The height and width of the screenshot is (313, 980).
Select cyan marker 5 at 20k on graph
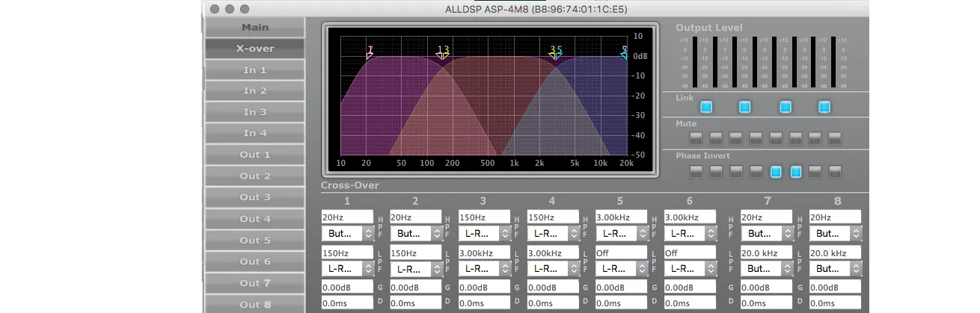coord(625,52)
